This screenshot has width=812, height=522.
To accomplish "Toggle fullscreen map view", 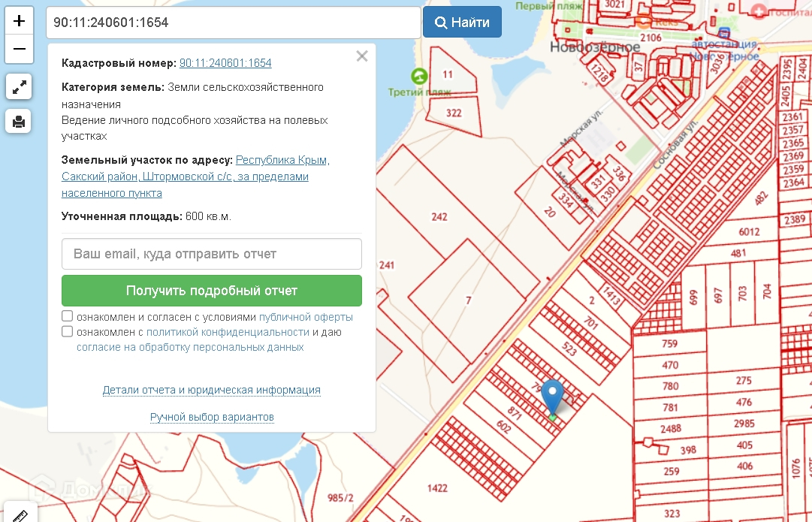I will pyautogui.click(x=19, y=86).
